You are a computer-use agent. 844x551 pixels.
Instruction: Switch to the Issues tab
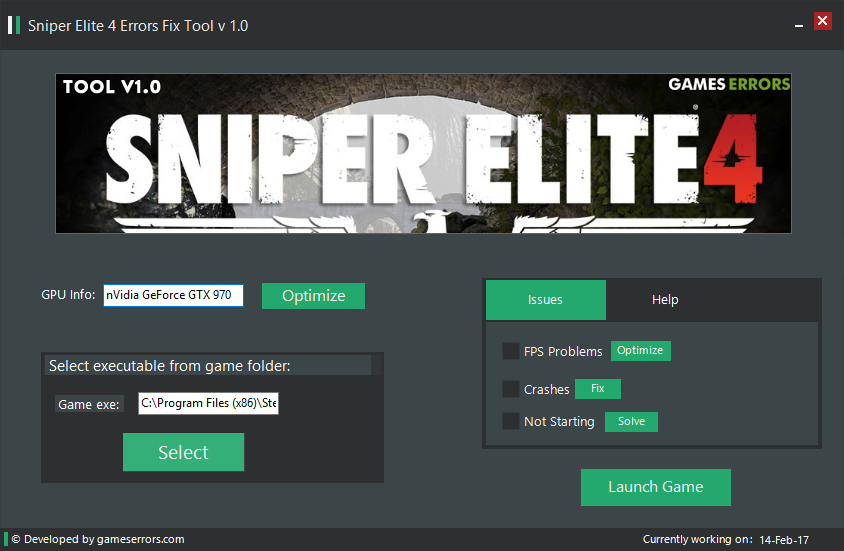(x=546, y=300)
